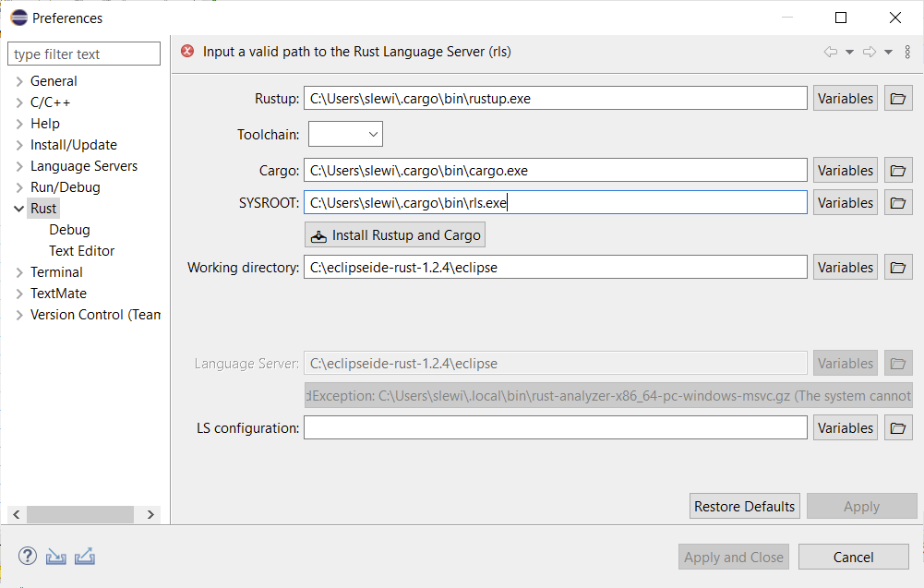Viewport: 924px width, 588px height.
Task: Click Install Rustup and Cargo button
Action: click(x=395, y=235)
